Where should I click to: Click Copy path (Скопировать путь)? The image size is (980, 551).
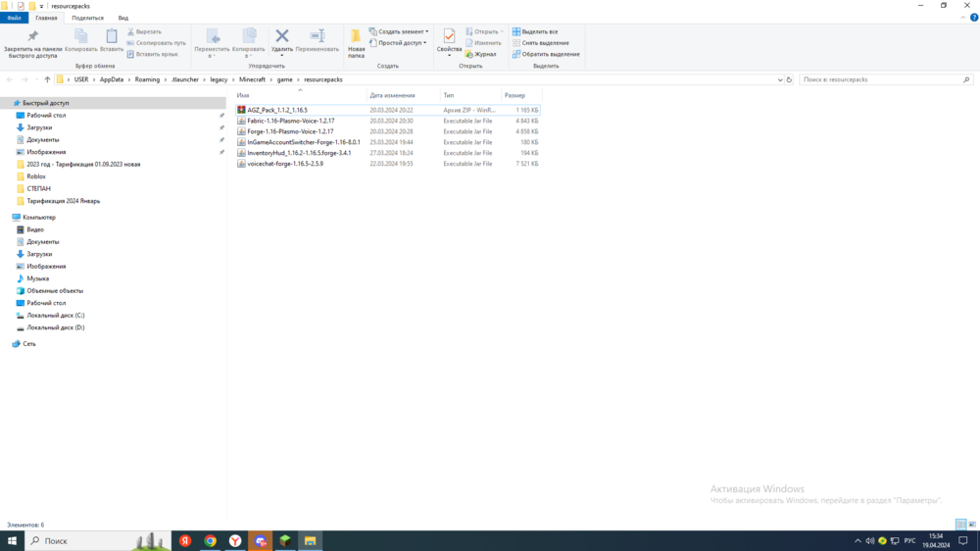pos(156,42)
